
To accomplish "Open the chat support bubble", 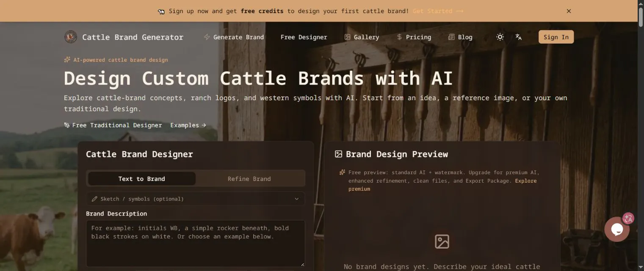I will pos(617,229).
